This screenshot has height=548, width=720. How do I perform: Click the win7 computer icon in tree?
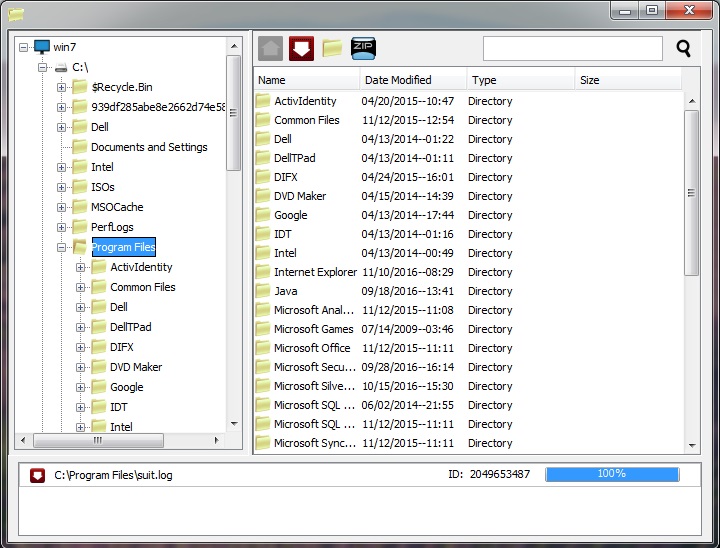click(42, 47)
